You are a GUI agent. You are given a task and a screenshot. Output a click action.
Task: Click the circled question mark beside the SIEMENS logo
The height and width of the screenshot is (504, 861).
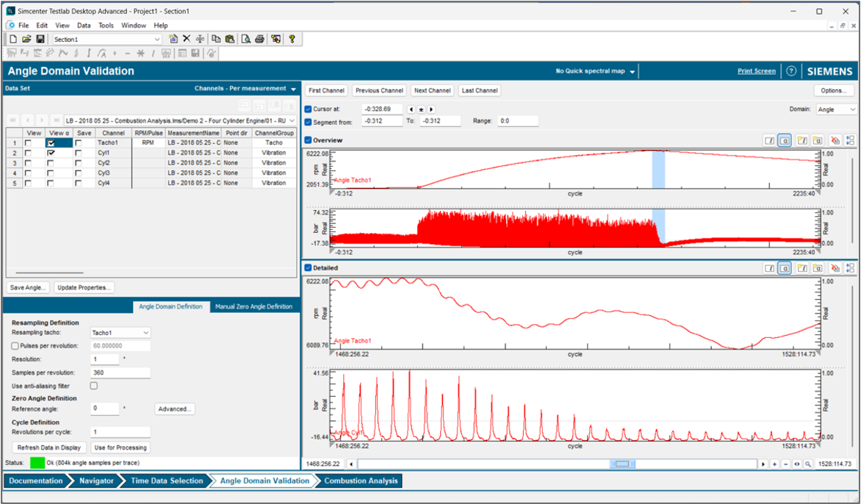click(791, 71)
